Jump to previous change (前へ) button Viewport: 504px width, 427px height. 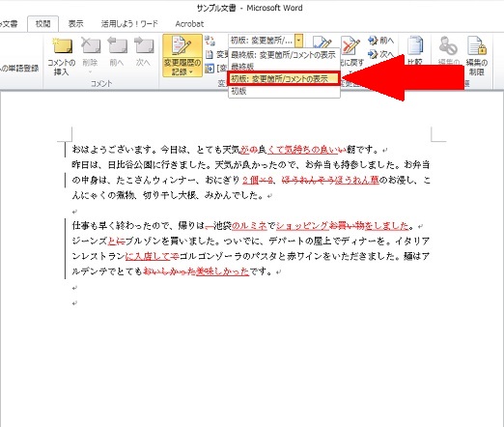381,41
